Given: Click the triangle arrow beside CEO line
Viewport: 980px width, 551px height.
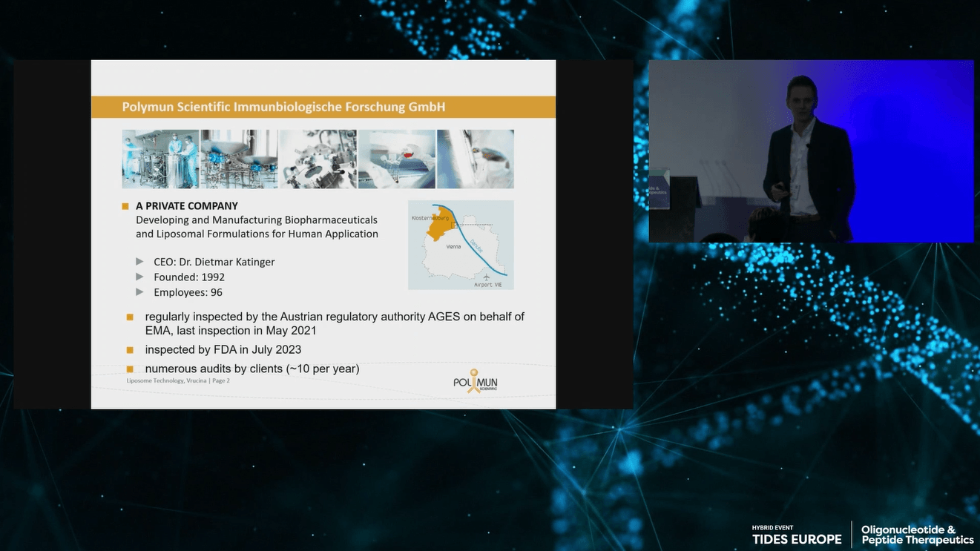Looking at the screenshot, I should click(x=139, y=262).
